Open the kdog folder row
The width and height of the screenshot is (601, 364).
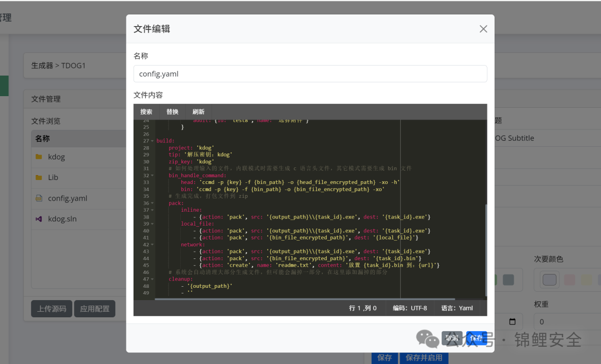coord(78,157)
